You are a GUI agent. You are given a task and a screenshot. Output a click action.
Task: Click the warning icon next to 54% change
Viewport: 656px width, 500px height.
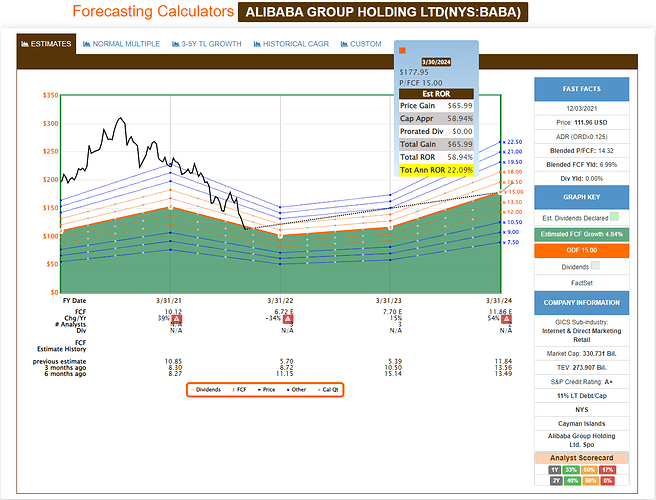[x=506, y=319]
